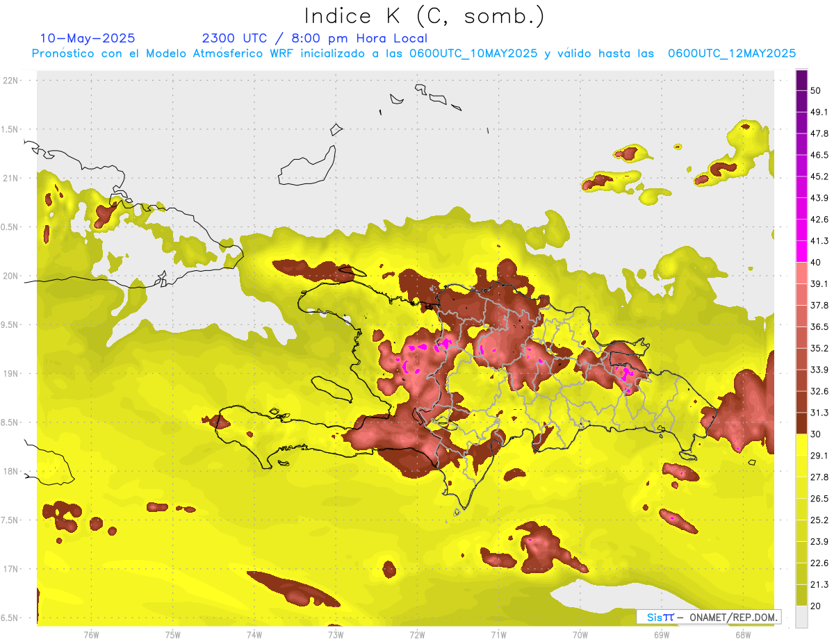This screenshot has height=644, width=834.
Task: Select the '29.1' colorbar value
Action: pos(819,456)
